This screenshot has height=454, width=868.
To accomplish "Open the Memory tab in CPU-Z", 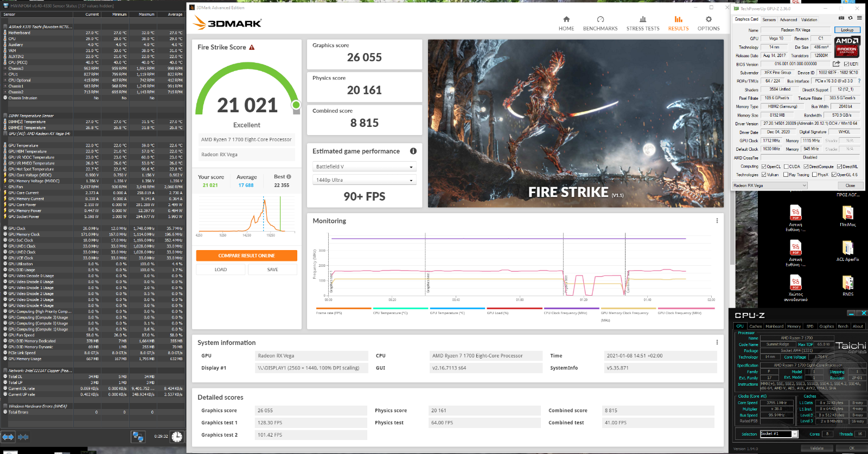I will point(794,327).
